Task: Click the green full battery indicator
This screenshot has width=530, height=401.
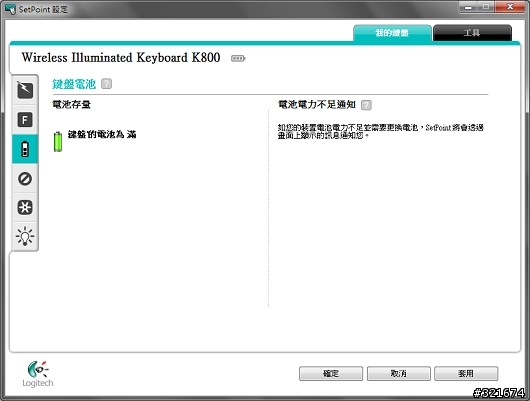Action: pyautogui.click(x=58, y=142)
